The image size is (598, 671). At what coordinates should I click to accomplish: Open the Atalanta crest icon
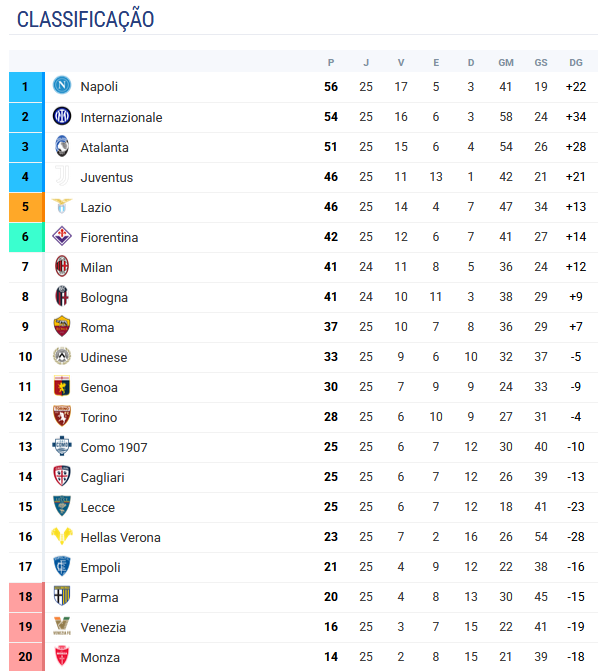click(x=62, y=146)
